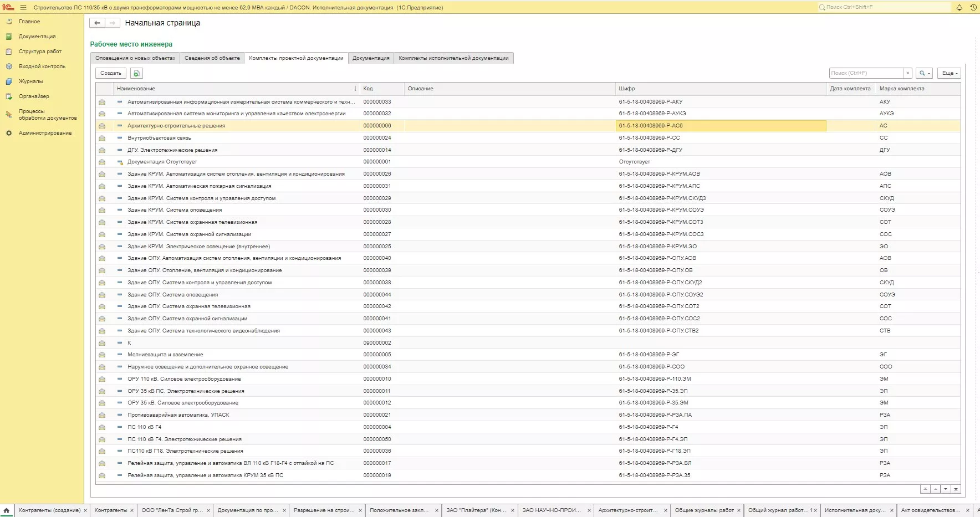The height and width of the screenshot is (517, 980).
Task: Switch to Сведения об объекте tab
Action: (212, 58)
